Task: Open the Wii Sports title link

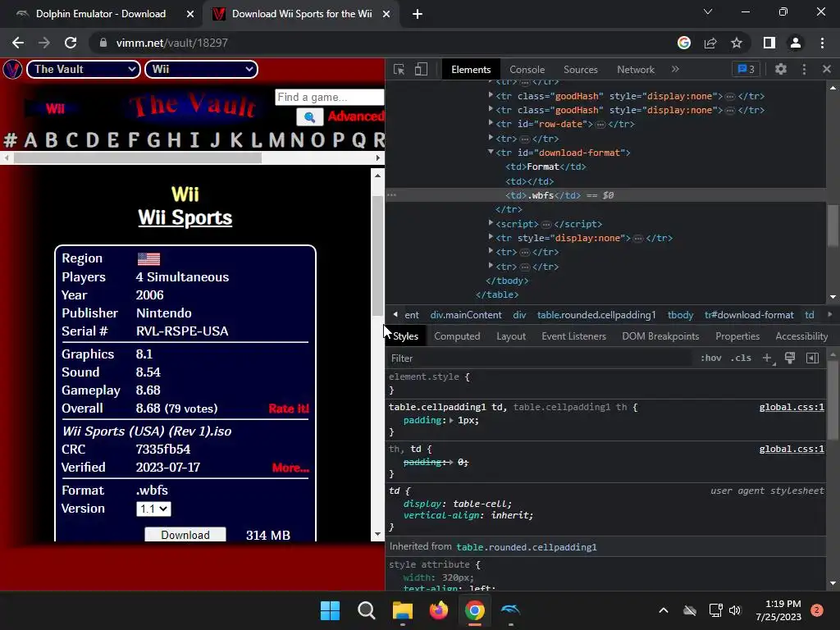Action: click(185, 217)
